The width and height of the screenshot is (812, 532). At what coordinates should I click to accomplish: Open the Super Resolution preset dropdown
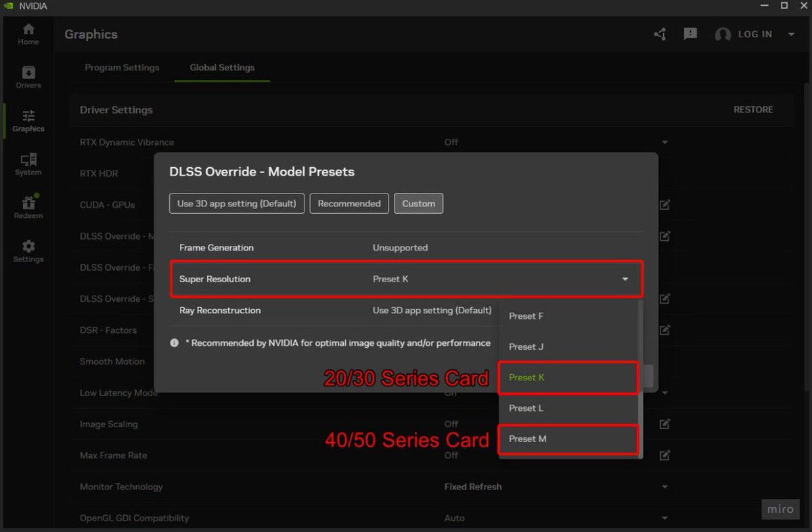406,279
